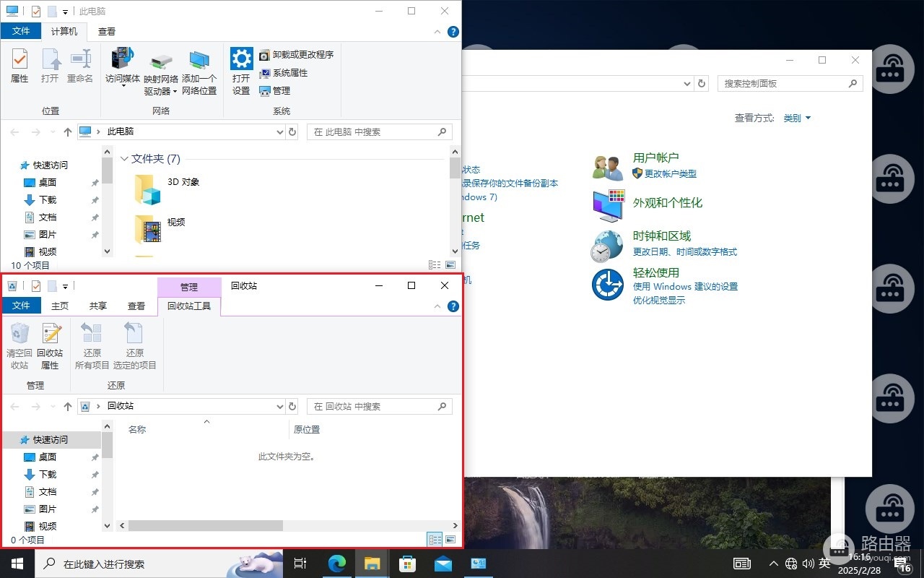Click Empty Recycle Bin icon
924x578 pixels.
[x=19, y=332]
